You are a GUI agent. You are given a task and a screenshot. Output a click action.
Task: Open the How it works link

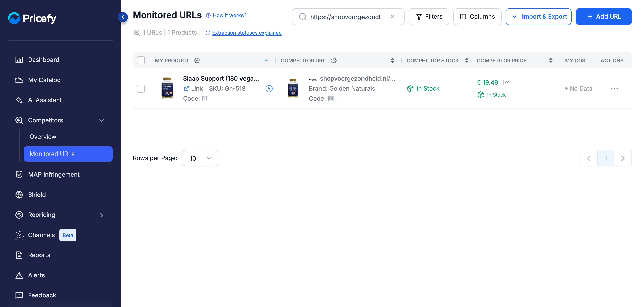(229, 15)
